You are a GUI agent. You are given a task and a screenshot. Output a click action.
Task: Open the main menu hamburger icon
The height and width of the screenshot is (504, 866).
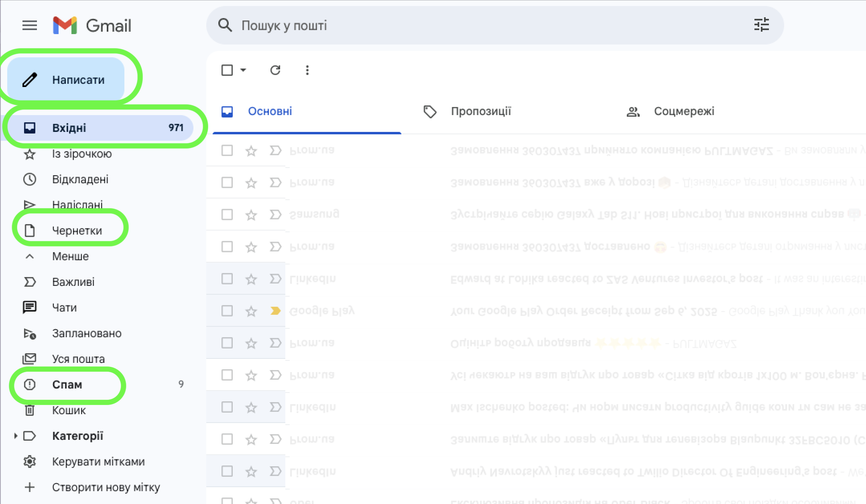coord(29,26)
